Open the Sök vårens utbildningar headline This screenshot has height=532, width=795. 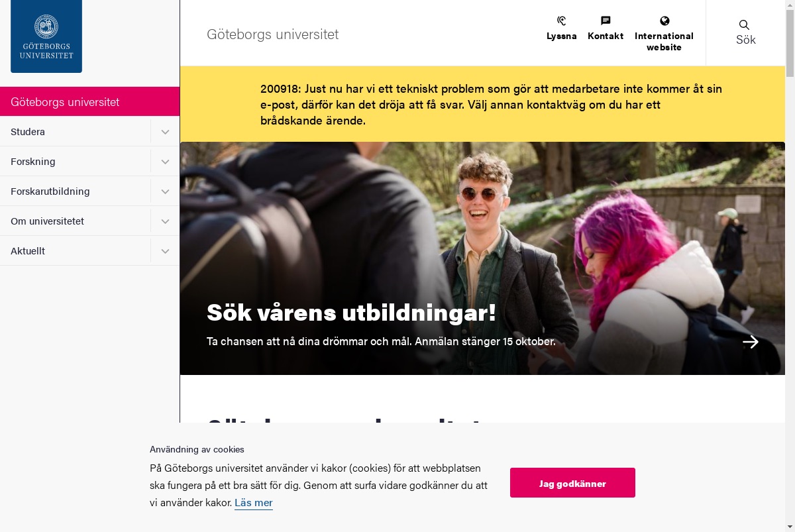[351, 312]
